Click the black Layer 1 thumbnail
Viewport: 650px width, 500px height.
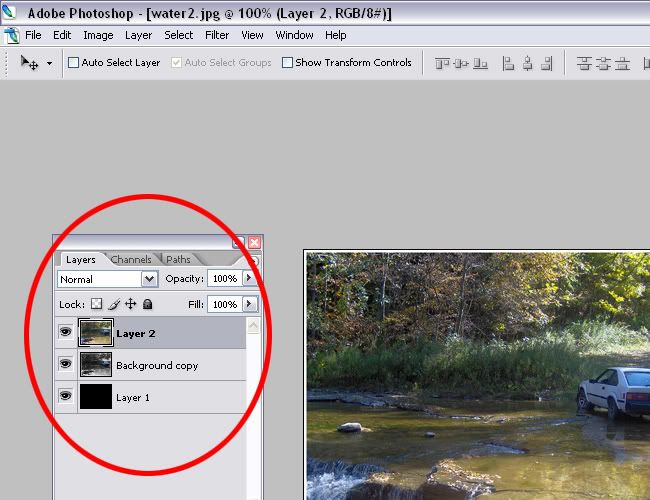click(96, 396)
